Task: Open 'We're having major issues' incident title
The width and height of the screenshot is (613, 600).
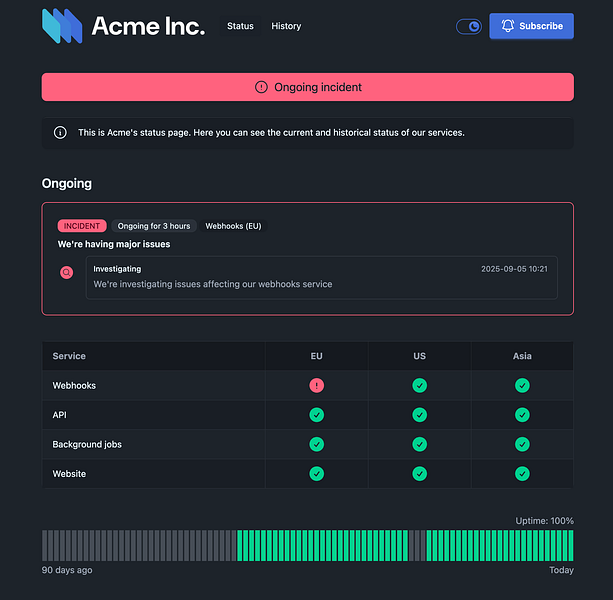Action: click(114, 244)
